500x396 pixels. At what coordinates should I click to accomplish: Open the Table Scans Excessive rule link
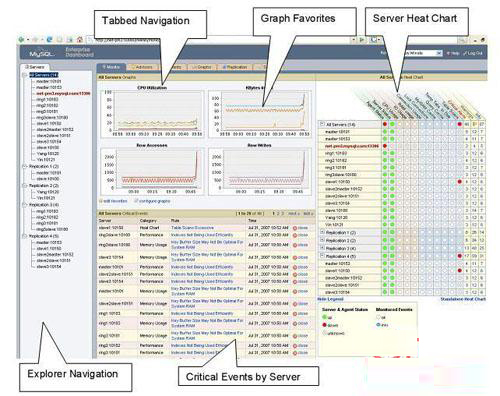pos(192,228)
